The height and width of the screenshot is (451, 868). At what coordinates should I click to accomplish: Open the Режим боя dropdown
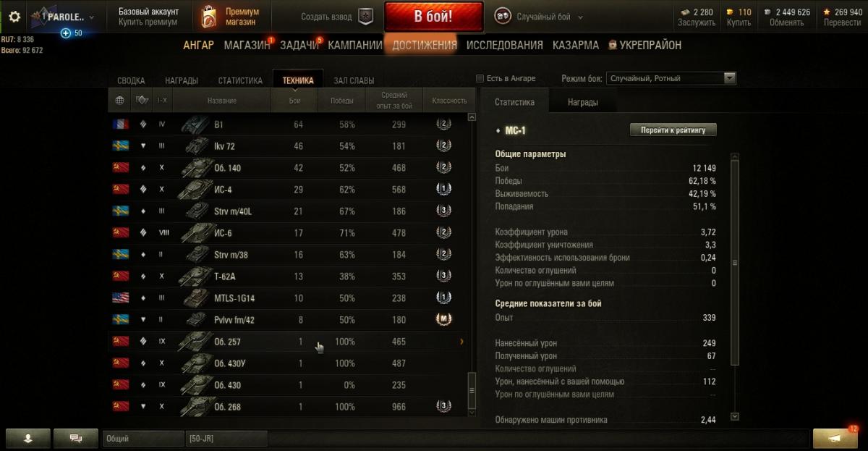coord(671,78)
